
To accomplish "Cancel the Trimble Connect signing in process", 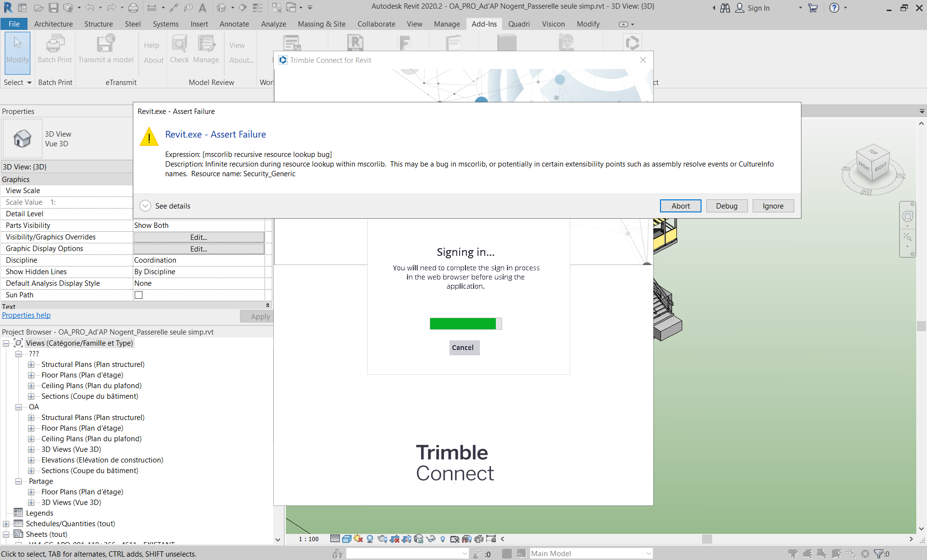I will (x=463, y=348).
